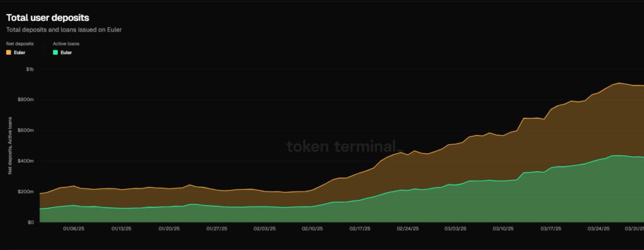This screenshot has height=250, width=644.
Task: Click the 02/17/25 date on x-axis
Action: point(360,228)
